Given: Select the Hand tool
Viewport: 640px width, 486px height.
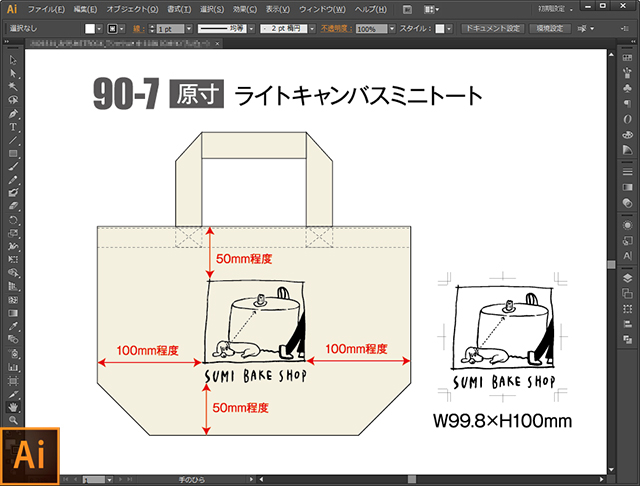Looking at the screenshot, I should point(13,407).
